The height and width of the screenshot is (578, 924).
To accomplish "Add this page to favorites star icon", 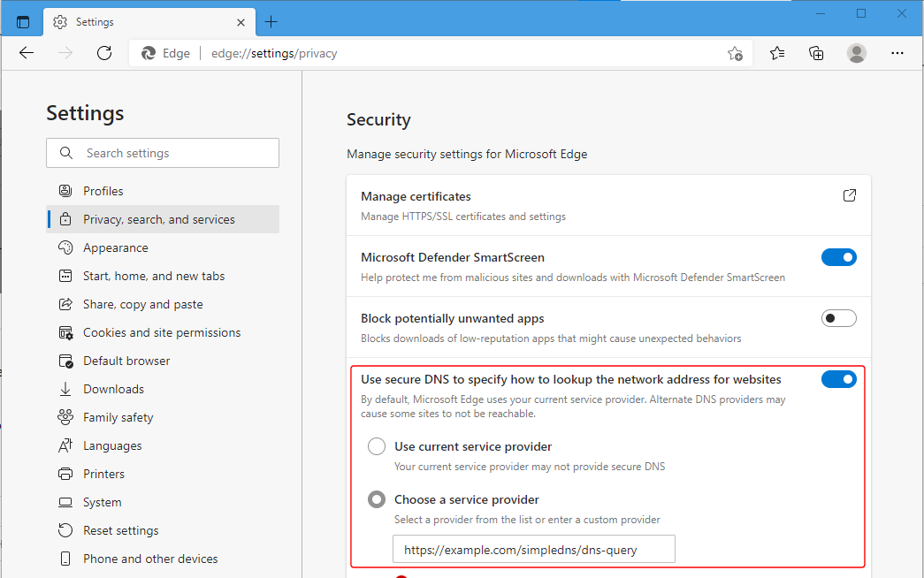I will (x=735, y=54).
